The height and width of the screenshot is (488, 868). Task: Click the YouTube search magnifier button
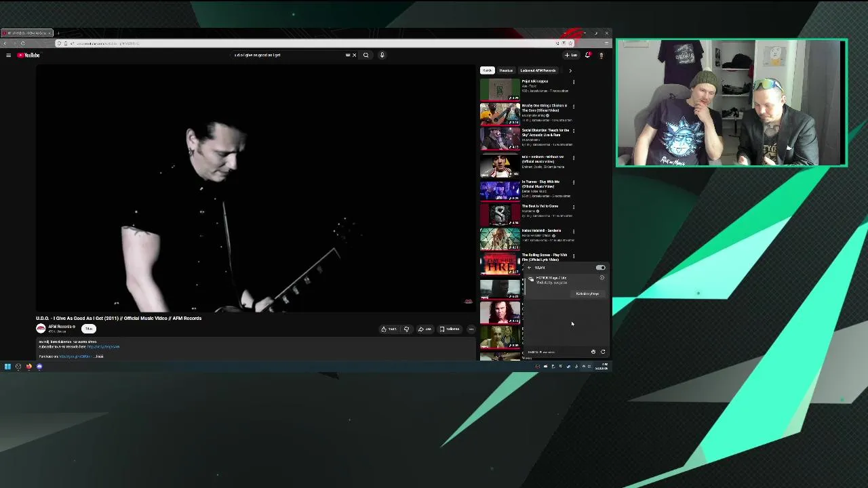[366, 55]
